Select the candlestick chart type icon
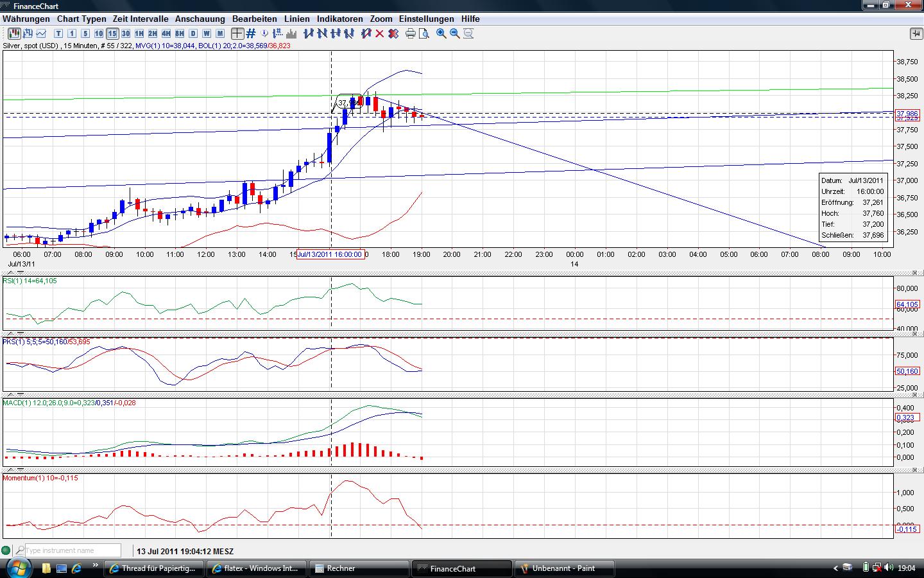 tap(13, 33)
